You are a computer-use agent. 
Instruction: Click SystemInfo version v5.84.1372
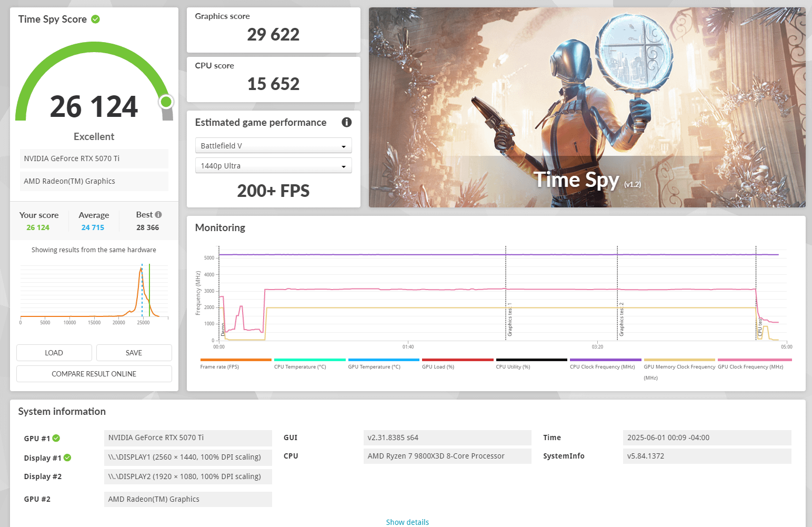click(x=707, y=456)
